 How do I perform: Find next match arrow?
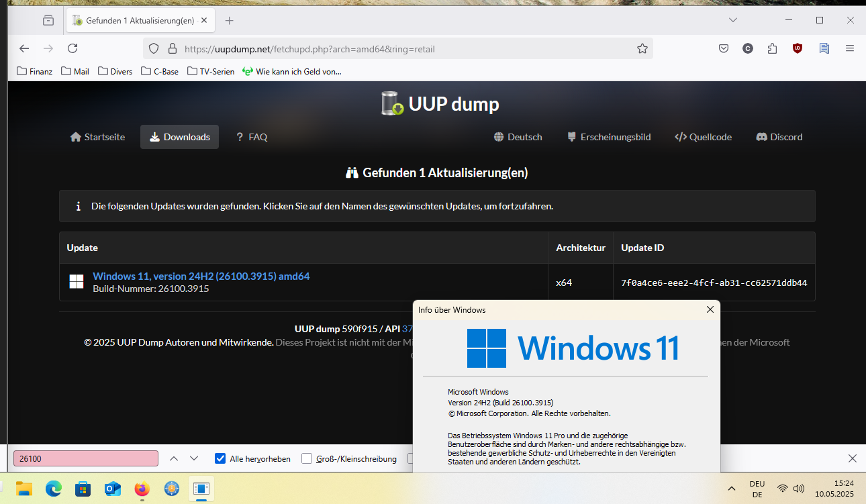pyautogui.click(x=194, y=458)
